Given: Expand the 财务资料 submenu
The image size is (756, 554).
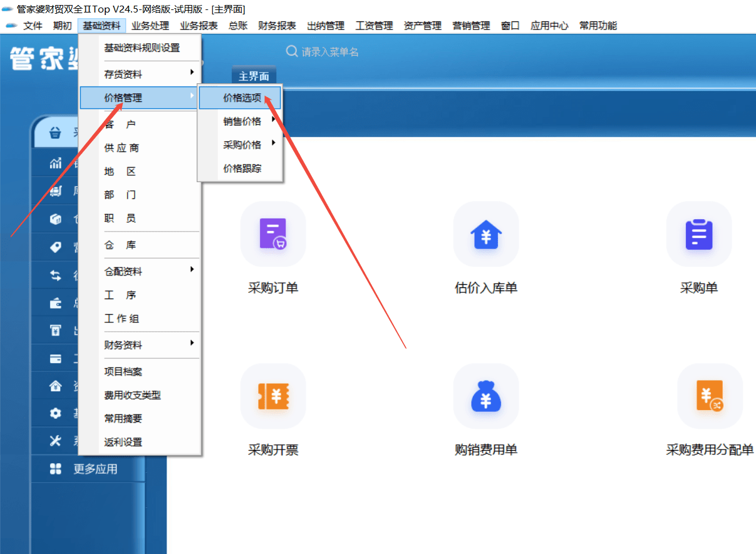Looking at the screenshot, I should tap(140, 345).
